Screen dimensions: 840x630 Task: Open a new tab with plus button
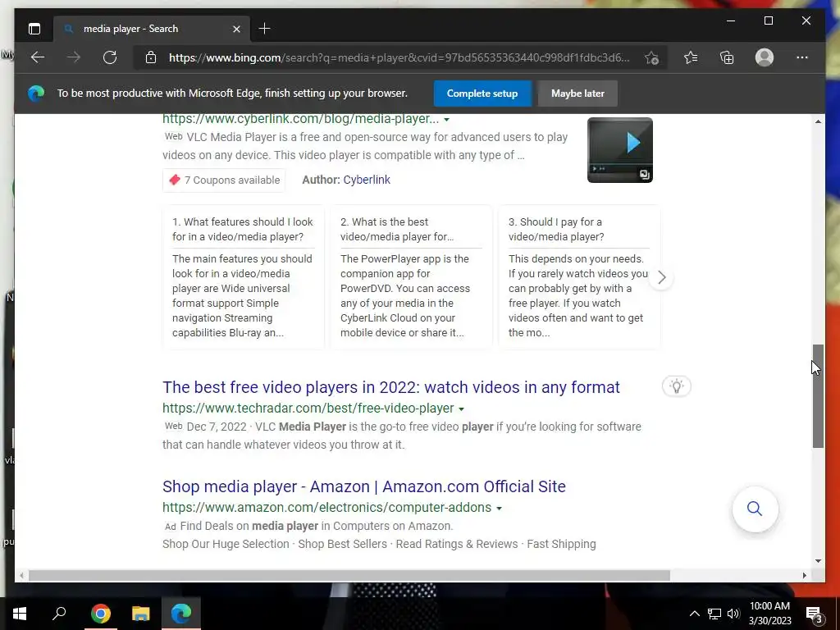(x=265, y=29)
